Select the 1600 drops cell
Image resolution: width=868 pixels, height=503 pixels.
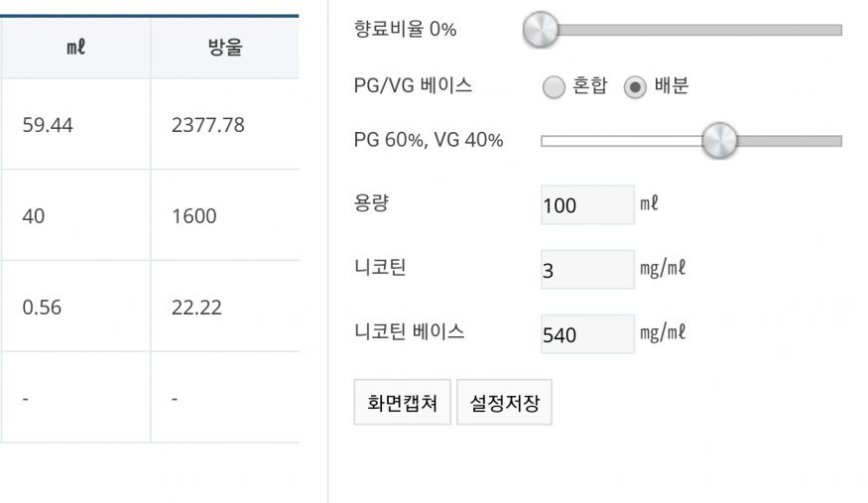(x=225, y=215)
